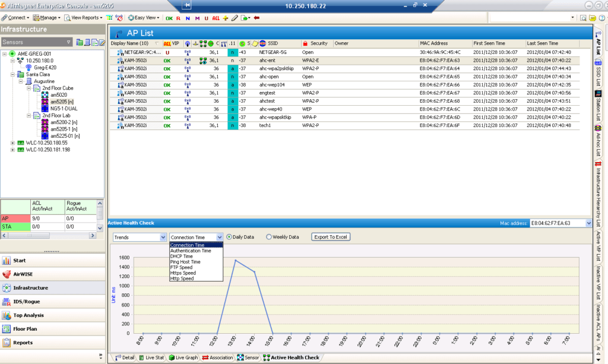The height and width of the screenshot is (364, 608).
Task: Click the first sensor panel building icon
Action: (x=80, y=42)
